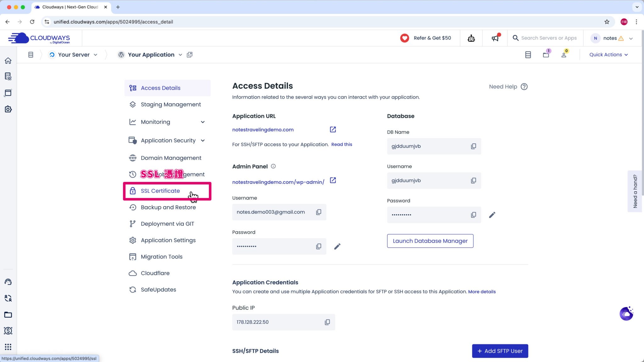Open notestravelingdemo.com via external link icon

pos(333,129)
